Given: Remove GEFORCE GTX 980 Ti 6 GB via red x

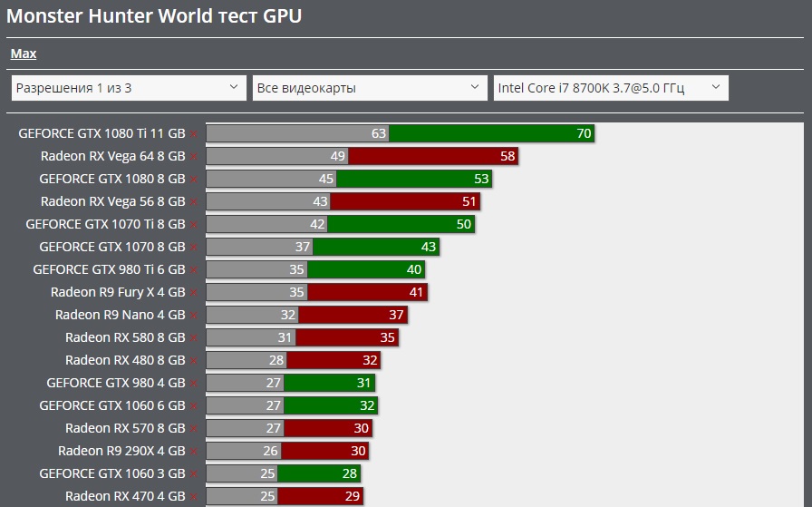Looking at the screenshot, I should point(194,270).
